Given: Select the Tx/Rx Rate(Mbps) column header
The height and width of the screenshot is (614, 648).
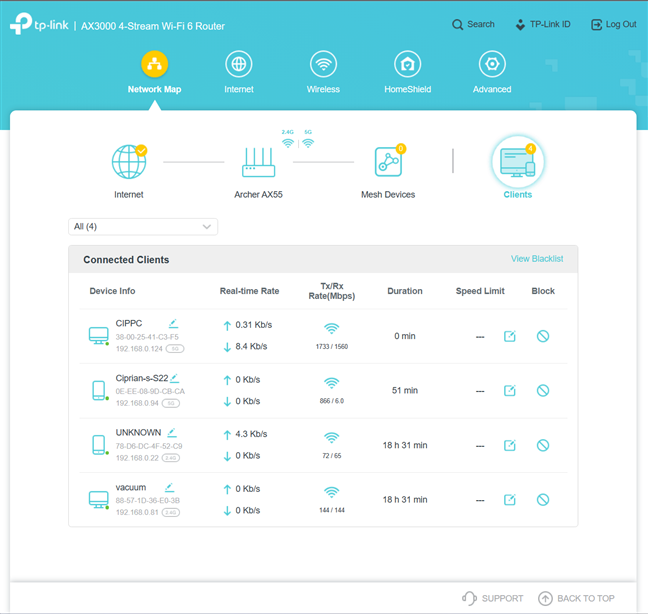Looking at the screenshot, I should (x=331, y=291).
